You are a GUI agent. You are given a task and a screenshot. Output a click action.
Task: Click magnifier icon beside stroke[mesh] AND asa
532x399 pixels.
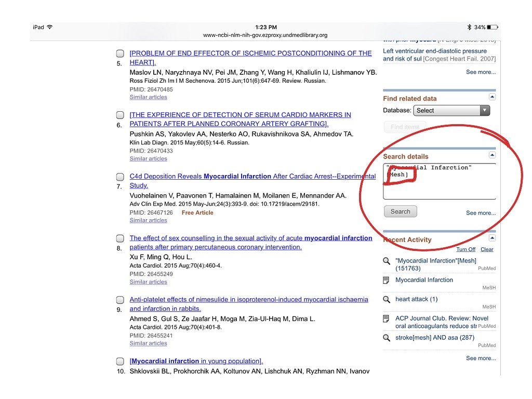(387, 338)
